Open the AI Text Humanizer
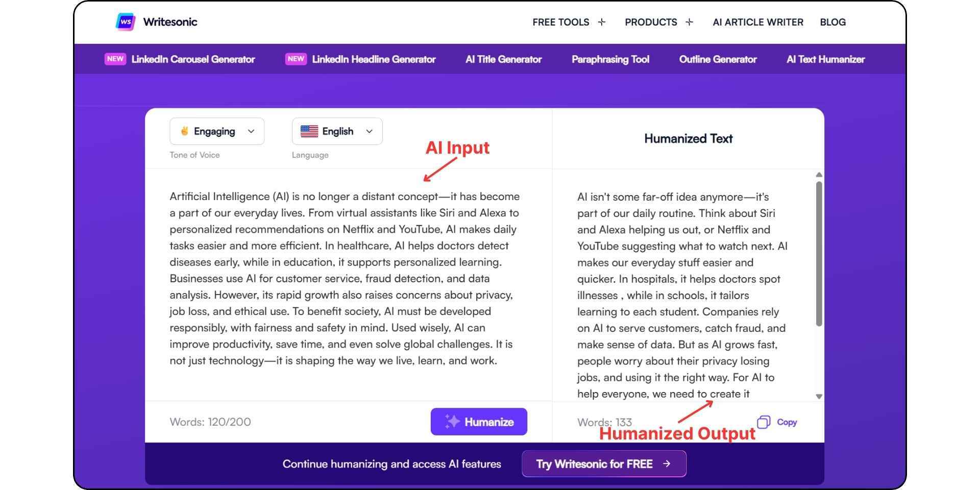This screenshot has height=490, width=980. (825, 59)
